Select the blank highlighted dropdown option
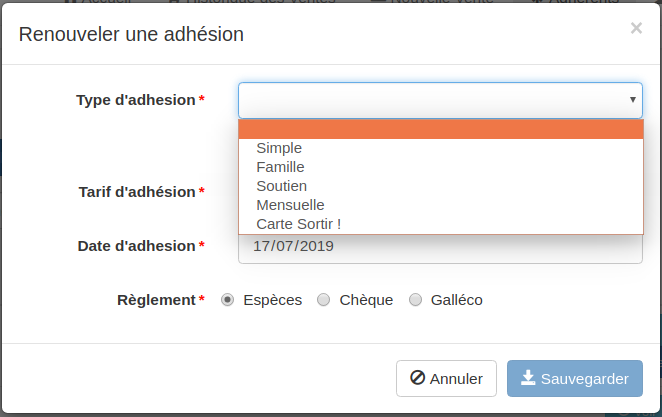 [440, 129]
